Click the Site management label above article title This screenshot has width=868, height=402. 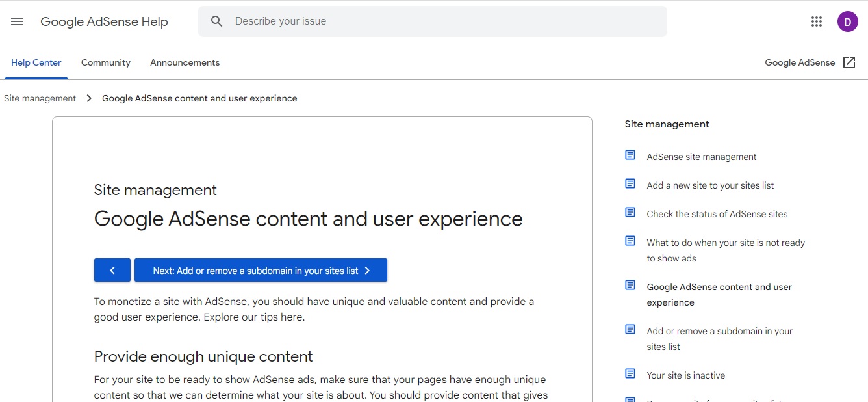coord(155,190)
